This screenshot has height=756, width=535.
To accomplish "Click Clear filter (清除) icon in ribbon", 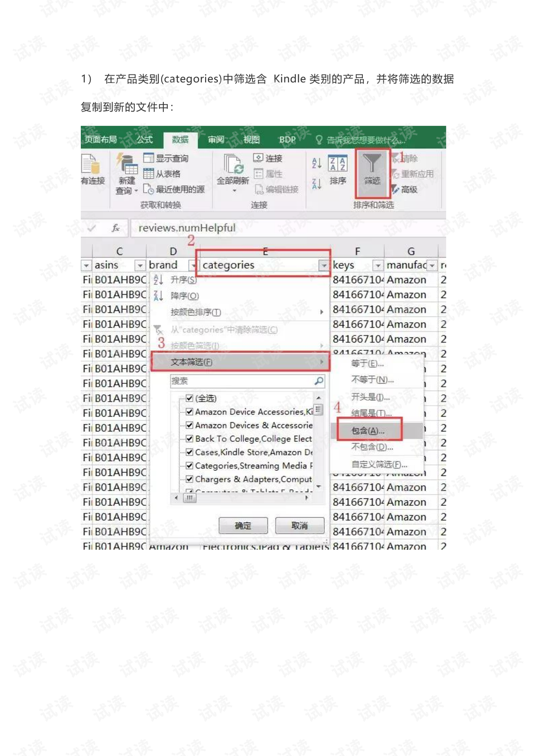I will point(395,158).
